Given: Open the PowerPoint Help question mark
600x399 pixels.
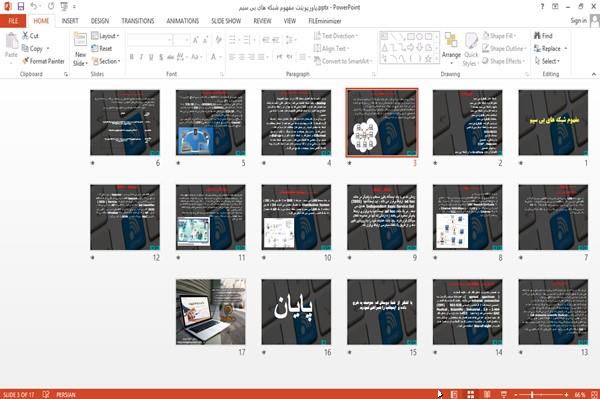Looking at the screenshot, I should click(542, 7).
